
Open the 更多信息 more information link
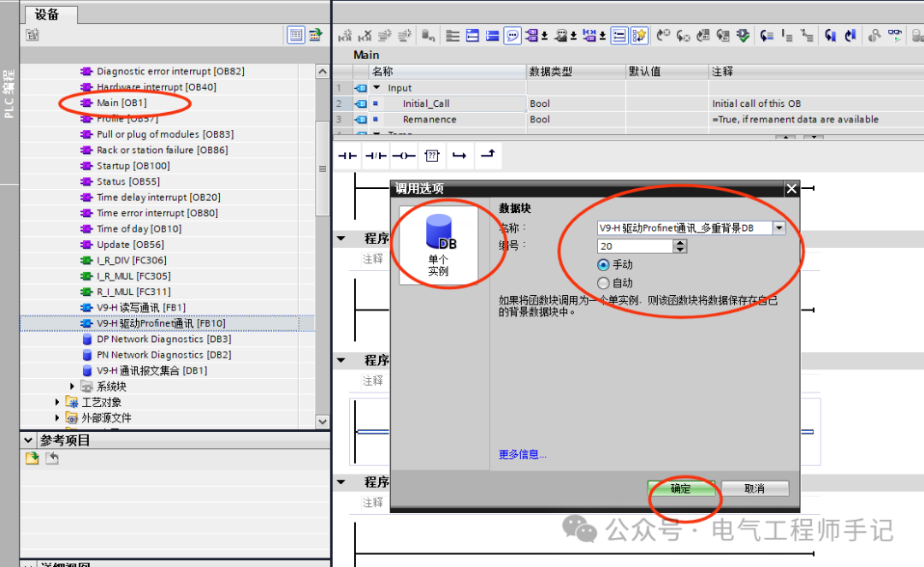click(x=522, y=455)
